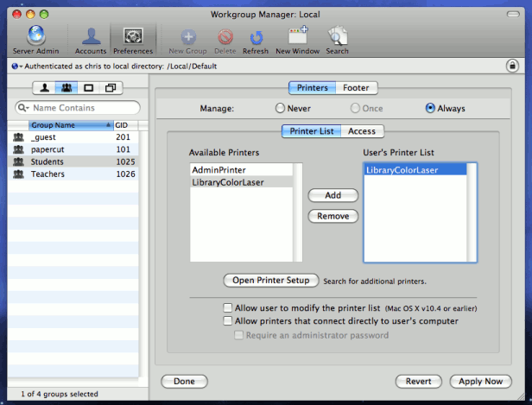
Task: Click the papercut group icon
Action: point(18,149)
